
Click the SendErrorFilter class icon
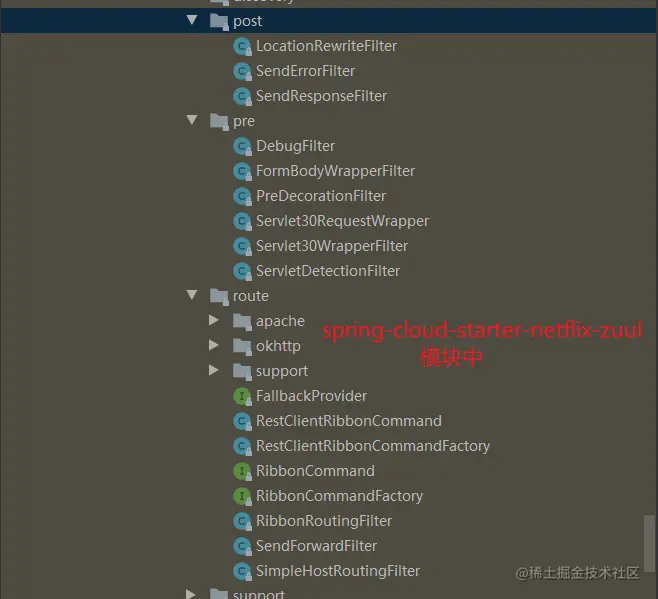click(243, 71)
